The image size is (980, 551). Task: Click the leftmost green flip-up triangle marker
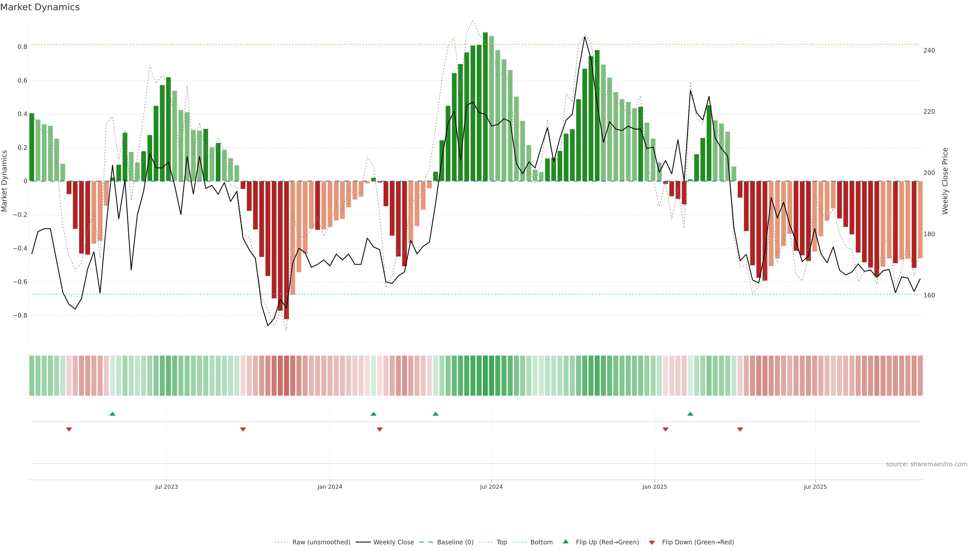point(112,414)
